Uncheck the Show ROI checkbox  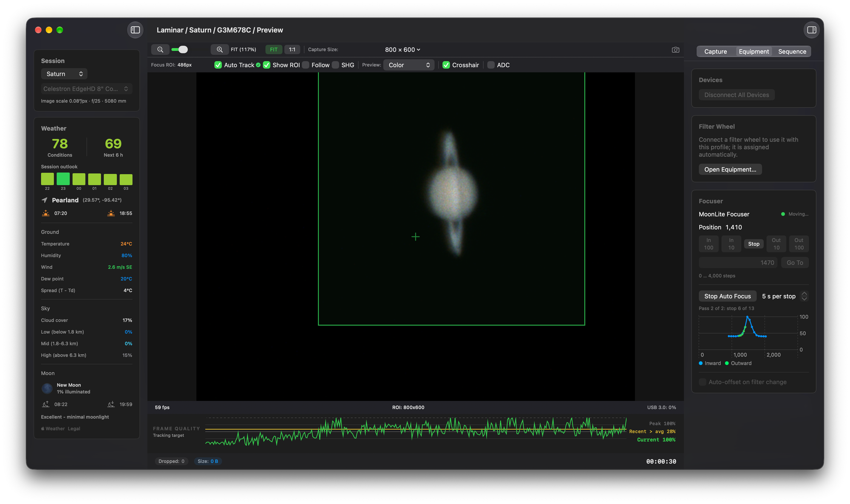coord(266,65)
